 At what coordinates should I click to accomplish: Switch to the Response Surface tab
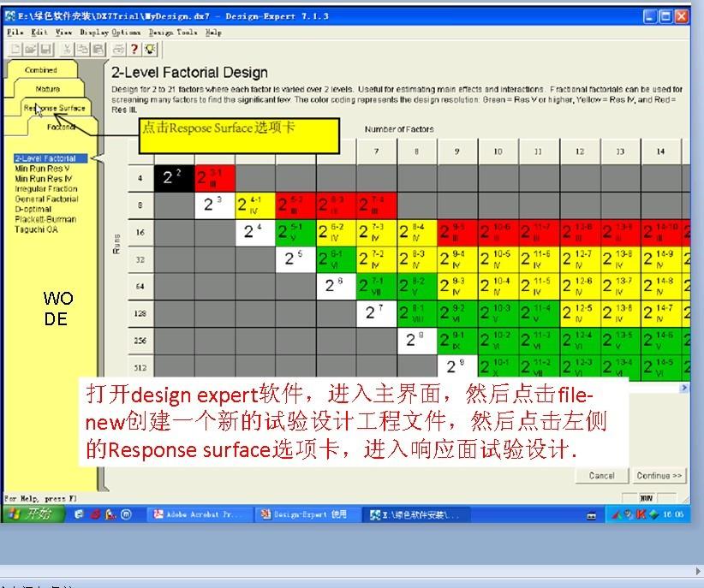(54, 108)
